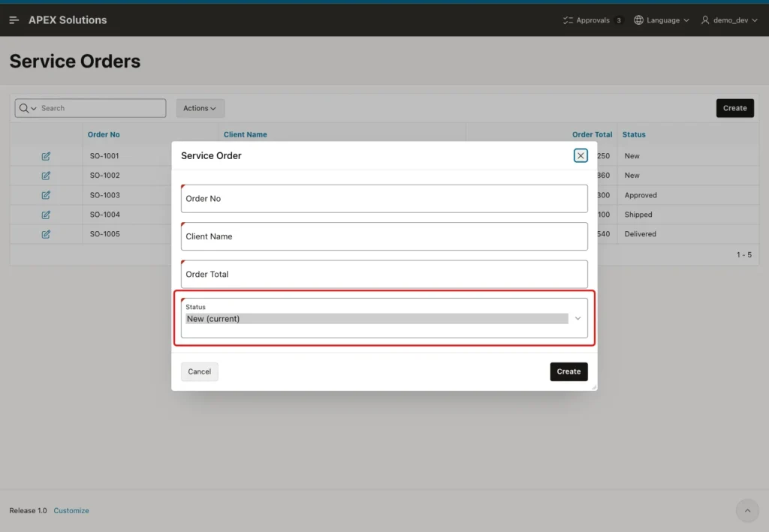This screenshot has height=532, width=769.
Task: Sort by Order Total column header
Action: click(592, 134)
